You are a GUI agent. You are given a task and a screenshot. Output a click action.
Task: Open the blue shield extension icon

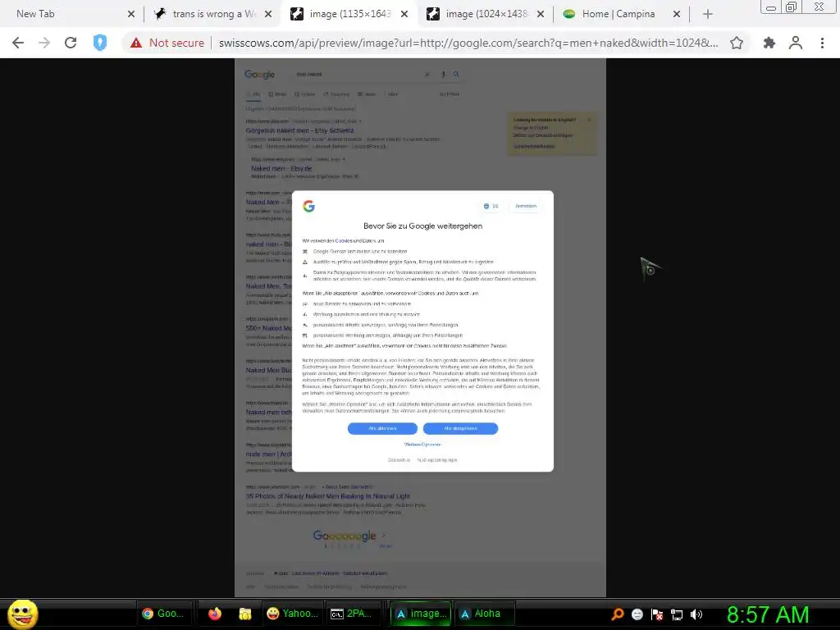[x=100, y=43]
